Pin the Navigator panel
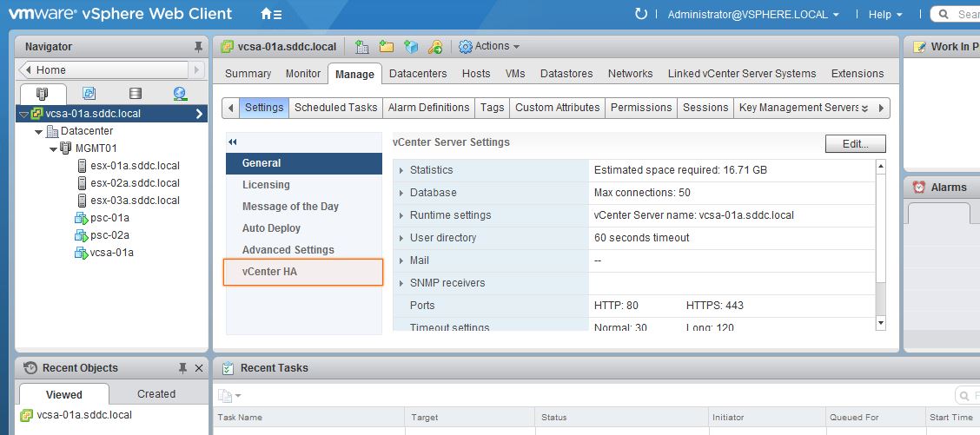980x435 pixels. coord(198,47)
